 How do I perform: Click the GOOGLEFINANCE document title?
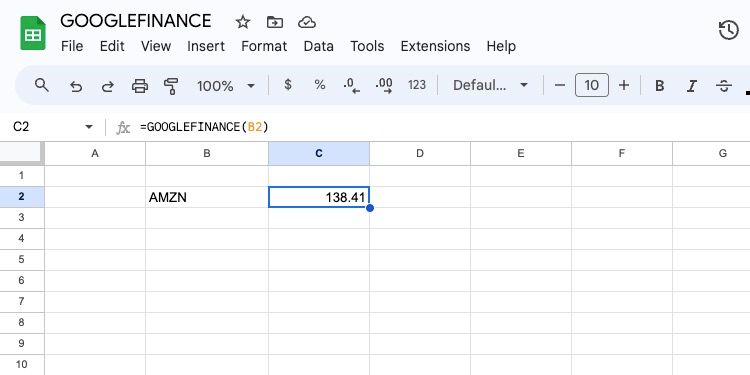click(x=136, y=21)
